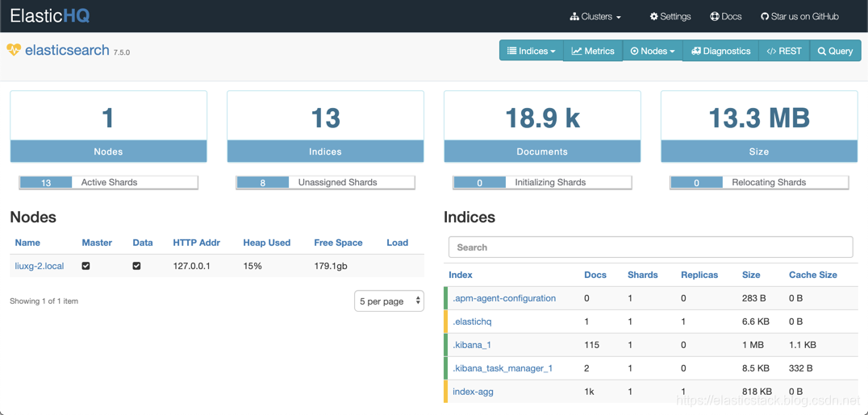This screenshot has width=868, height=415.
Task: Open the Indices dropdown button
Action: (532, 50)
